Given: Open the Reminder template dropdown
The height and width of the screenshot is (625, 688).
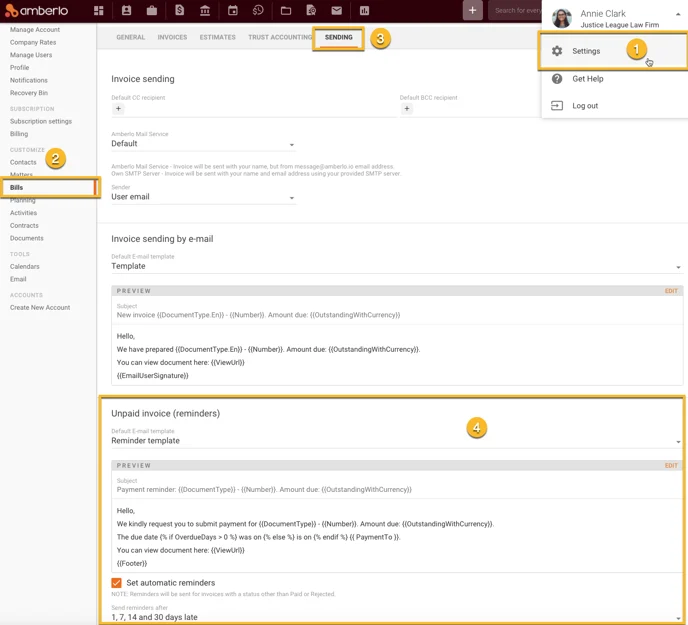Looking at the screenshot, I should pos(397,441).
